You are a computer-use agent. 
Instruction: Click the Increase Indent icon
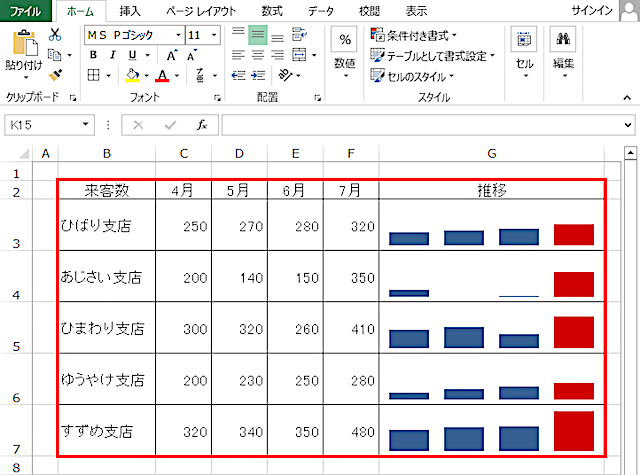click(259, 75)
